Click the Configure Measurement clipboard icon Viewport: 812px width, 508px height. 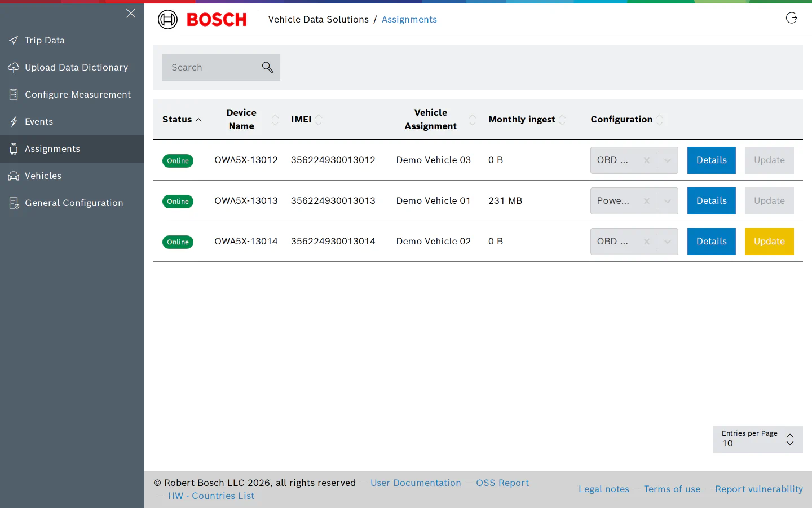click(14, 95)
